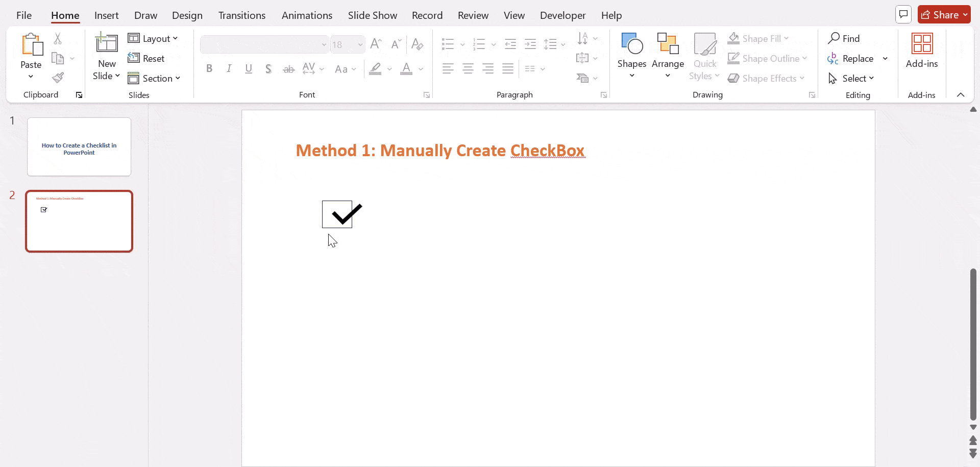
Task: Select the Format Painter tool
Action: (x=58, y=78)
